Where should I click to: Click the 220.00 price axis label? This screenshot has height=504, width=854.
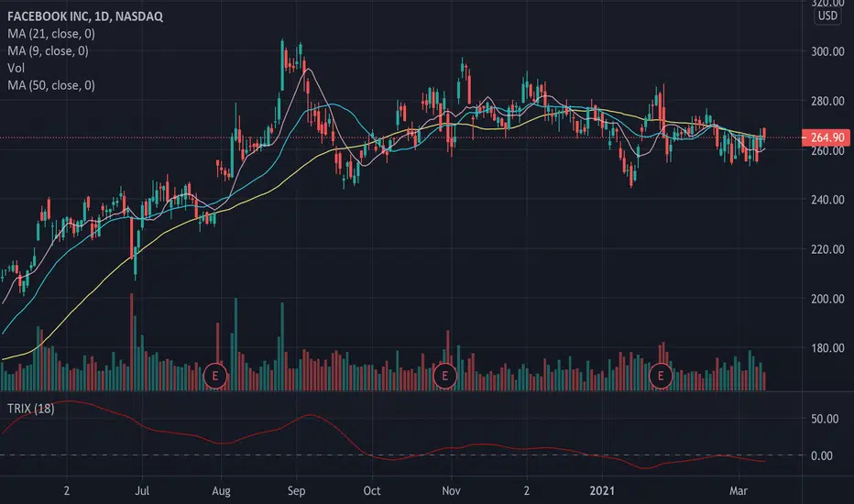827,249
